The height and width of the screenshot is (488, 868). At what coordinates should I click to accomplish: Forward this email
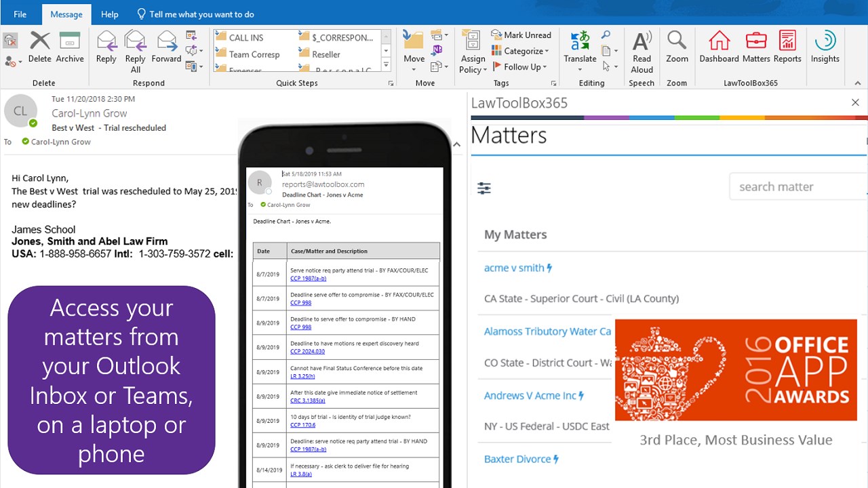pos(166,47)
